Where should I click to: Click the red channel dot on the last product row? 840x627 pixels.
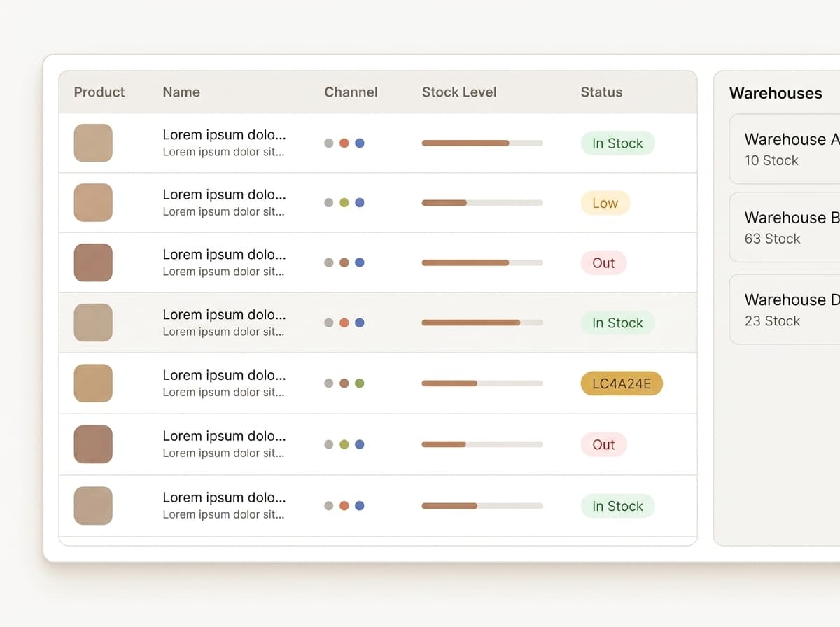pos(344,505)
